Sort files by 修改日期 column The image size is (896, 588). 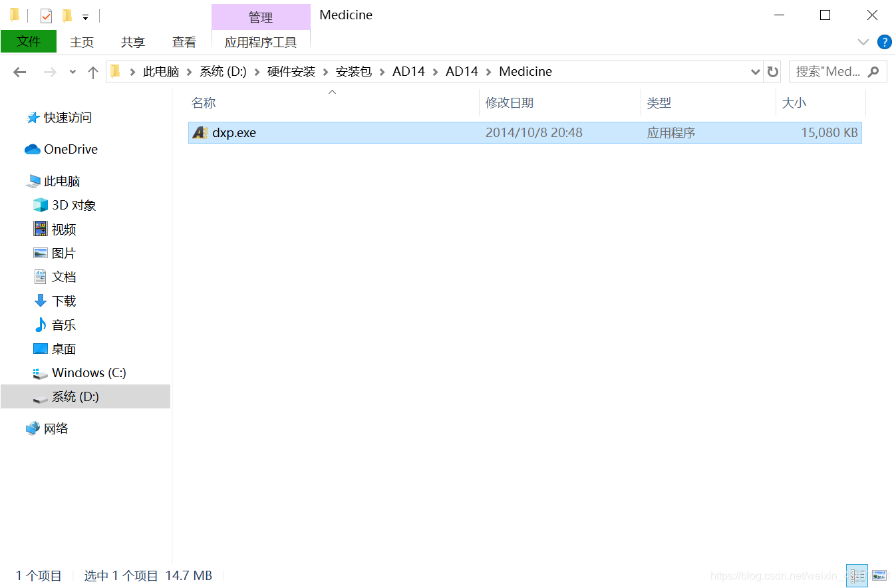(510, 102)
